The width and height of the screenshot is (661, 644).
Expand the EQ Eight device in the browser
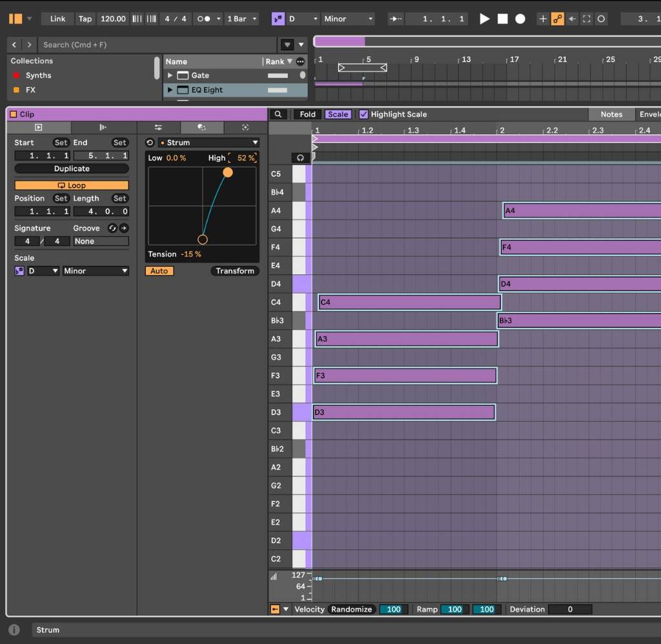pyautogui.click(x=170, y=90)
